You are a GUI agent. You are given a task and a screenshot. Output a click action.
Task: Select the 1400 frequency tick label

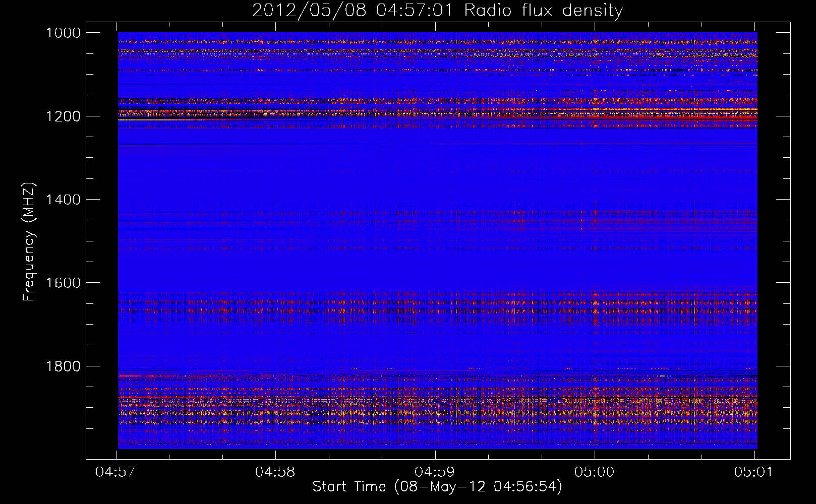click(x=63, y=200)
